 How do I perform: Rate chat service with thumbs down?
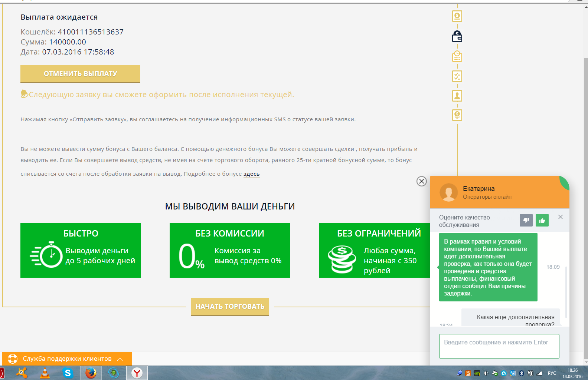point(526,220)
